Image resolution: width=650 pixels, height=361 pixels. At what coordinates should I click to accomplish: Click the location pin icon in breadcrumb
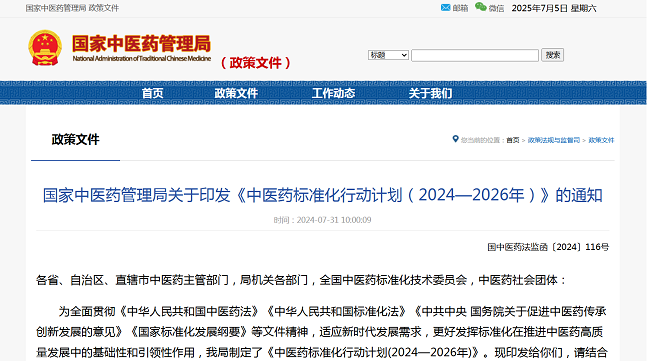(455, 139)
